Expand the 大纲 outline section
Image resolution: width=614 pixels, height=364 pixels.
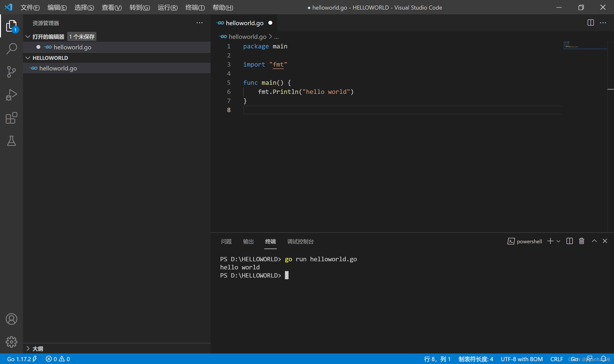[x=28, y=348]
